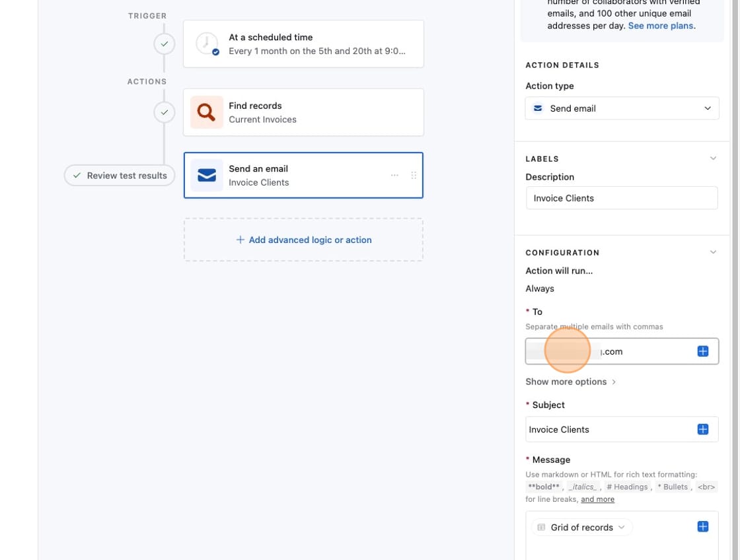Select the Find records magnifying glass icon
Screen dimensions: 740x560
click(x=206, y=112)
